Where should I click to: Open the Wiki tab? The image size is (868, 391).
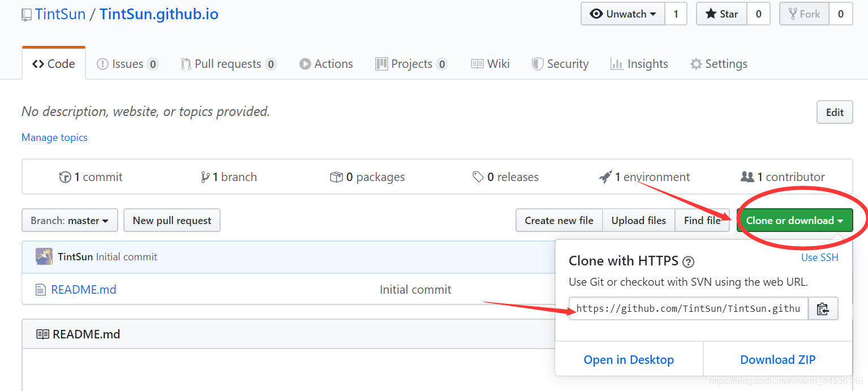(x=490, y=64)
